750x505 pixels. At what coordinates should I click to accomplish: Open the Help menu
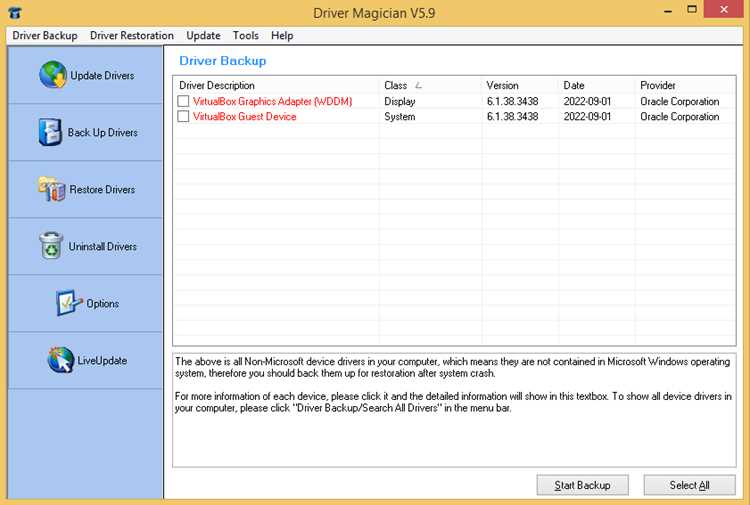tap(282, 35)
